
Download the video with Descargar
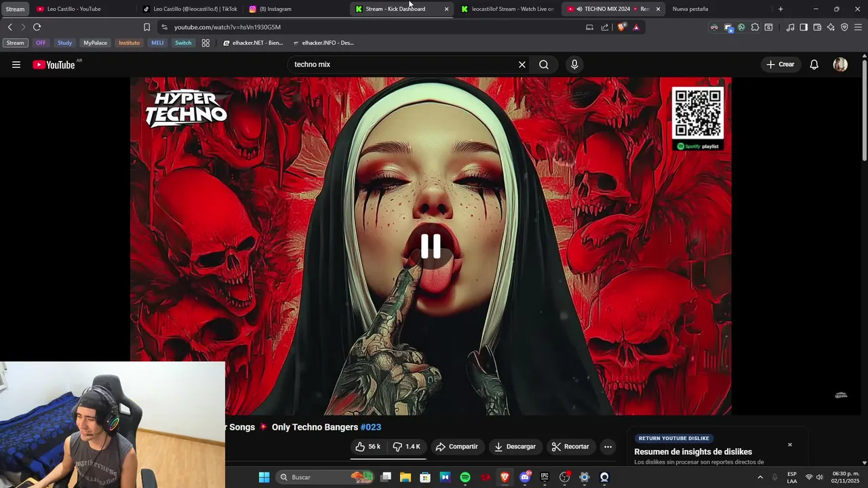pyautogui.click(x=515, y=447)
